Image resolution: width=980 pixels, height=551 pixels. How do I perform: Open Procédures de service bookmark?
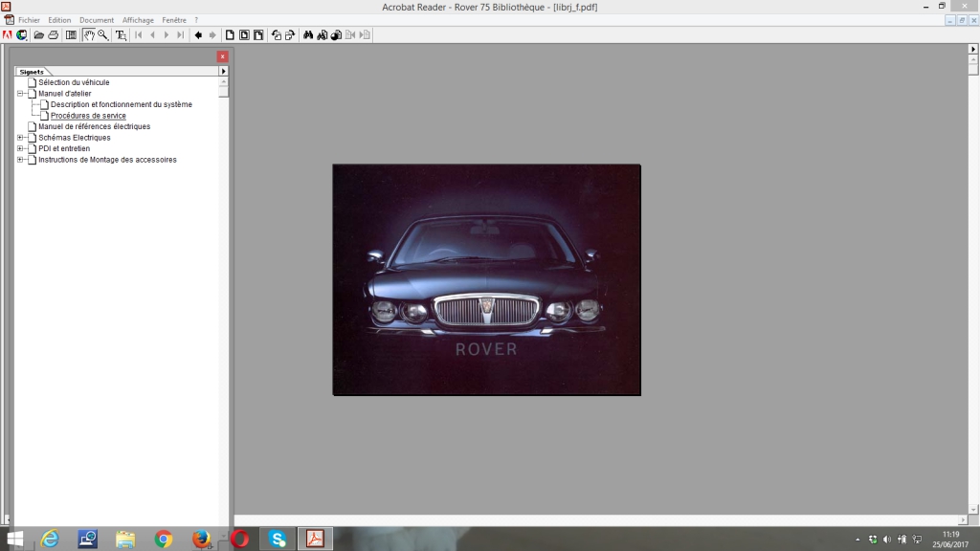[88, 116]
